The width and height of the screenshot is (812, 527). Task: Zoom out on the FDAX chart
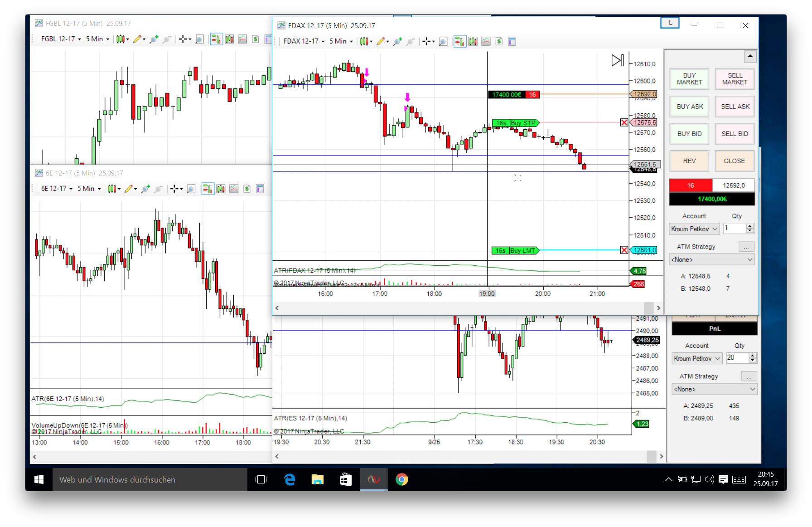point(411,41)
